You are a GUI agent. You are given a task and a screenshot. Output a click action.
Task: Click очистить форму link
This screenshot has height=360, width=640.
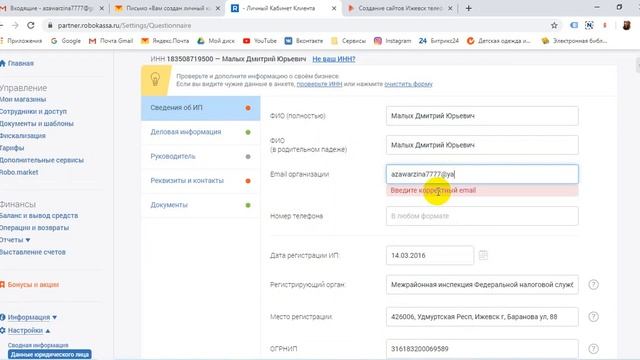[408, 84]
